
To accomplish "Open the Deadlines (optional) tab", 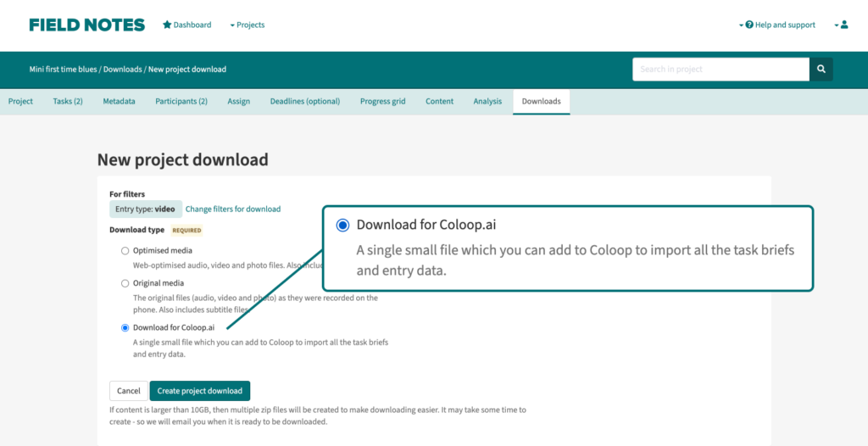I will (305, 102).
